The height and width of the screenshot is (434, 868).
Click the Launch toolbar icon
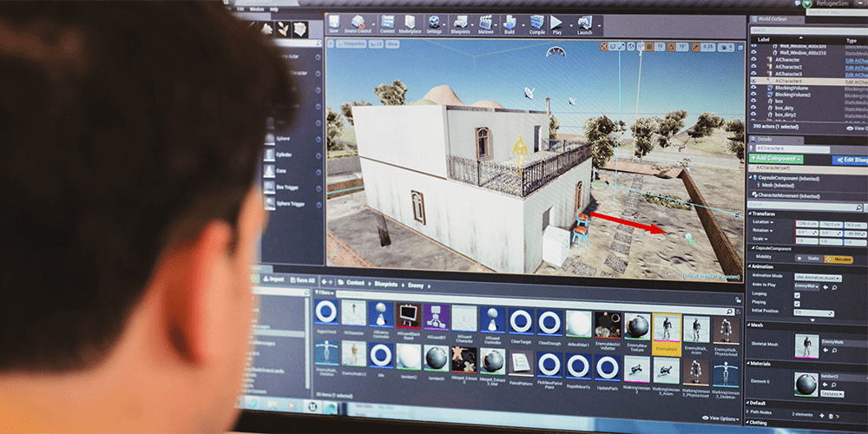coord(584,24)
